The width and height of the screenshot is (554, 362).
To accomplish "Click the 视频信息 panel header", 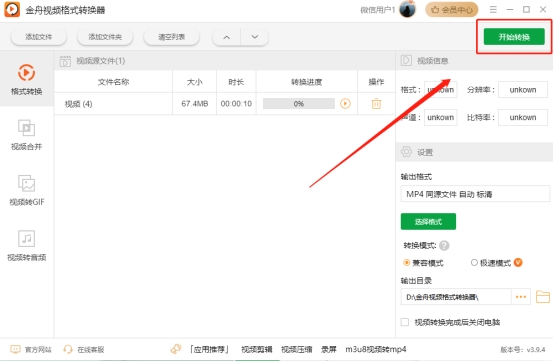I will [x=432, y=61].
